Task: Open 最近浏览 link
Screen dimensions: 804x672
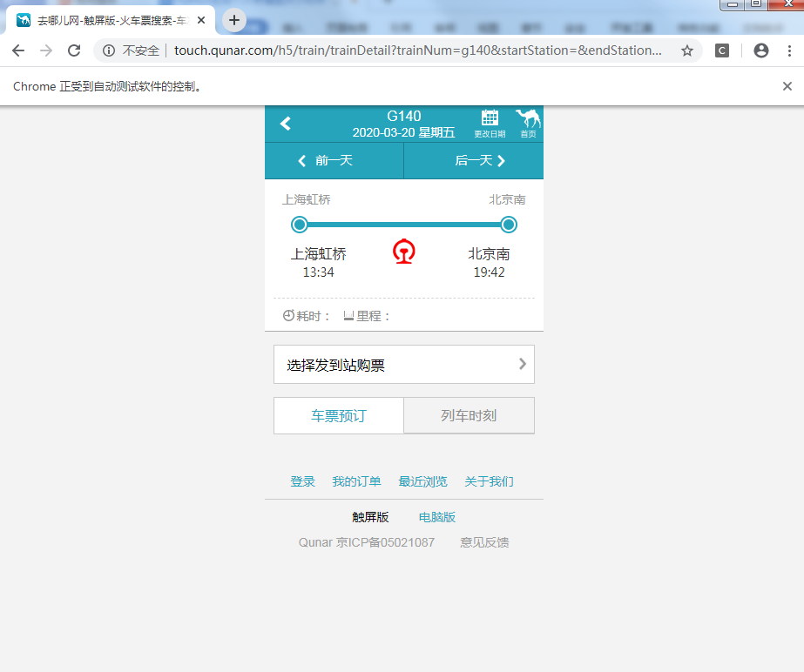Action: pos(423,482)
